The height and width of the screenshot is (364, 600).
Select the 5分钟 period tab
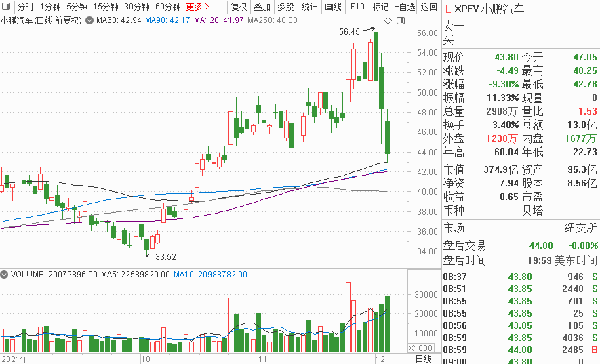click(x=77, y=7)
